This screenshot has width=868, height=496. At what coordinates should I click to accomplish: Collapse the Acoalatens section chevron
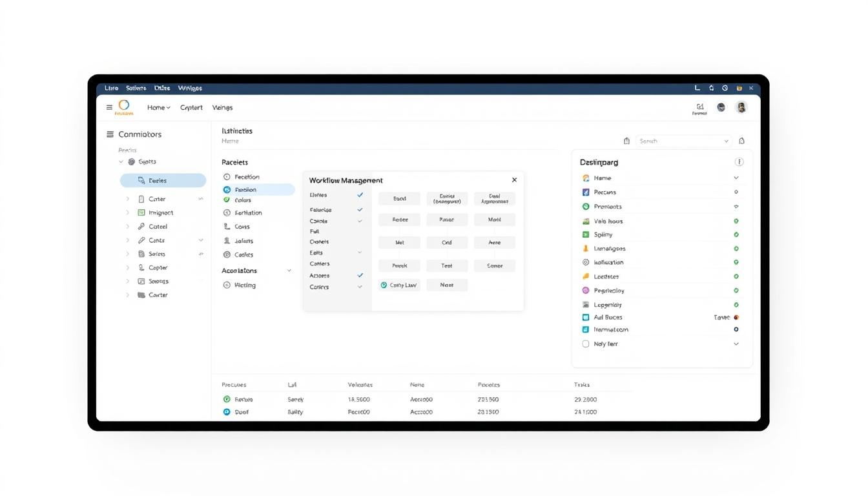pos(289,271)
